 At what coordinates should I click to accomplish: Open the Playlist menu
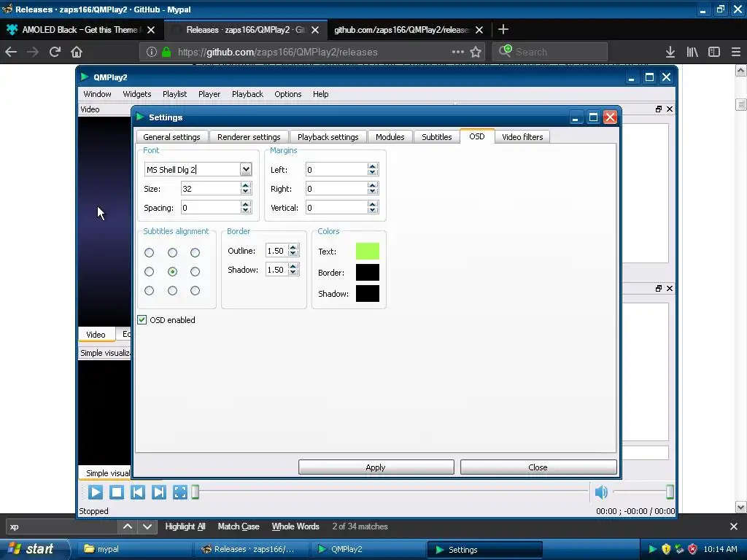point(174,94)
